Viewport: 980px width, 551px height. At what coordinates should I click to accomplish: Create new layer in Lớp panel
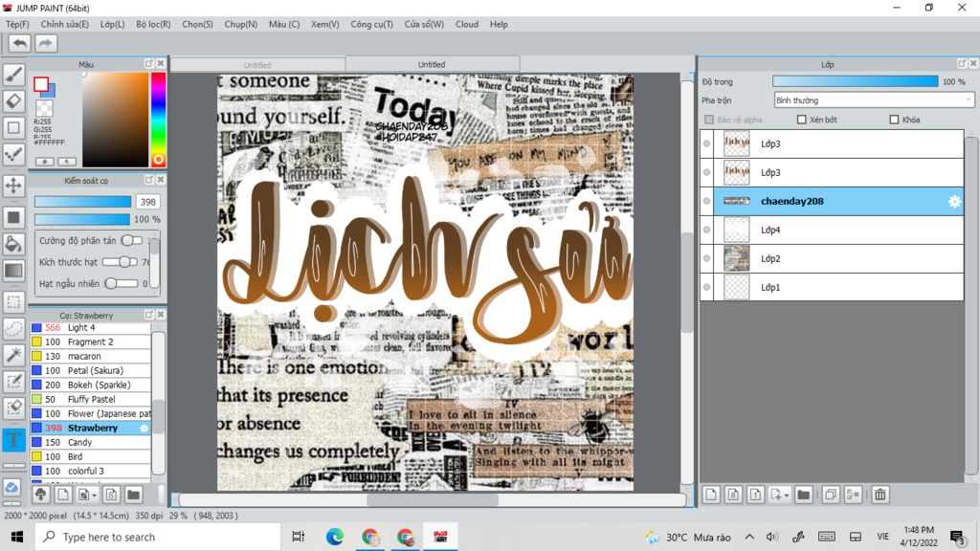711,495
